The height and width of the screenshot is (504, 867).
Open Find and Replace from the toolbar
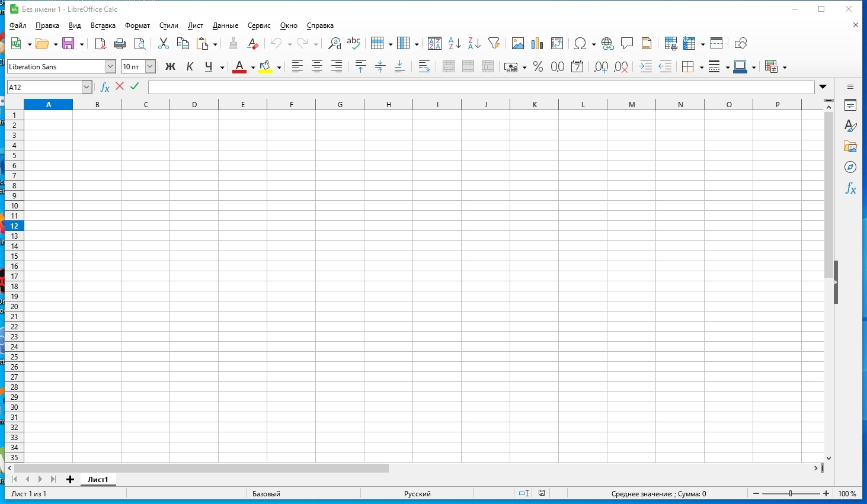click(334, 43)
